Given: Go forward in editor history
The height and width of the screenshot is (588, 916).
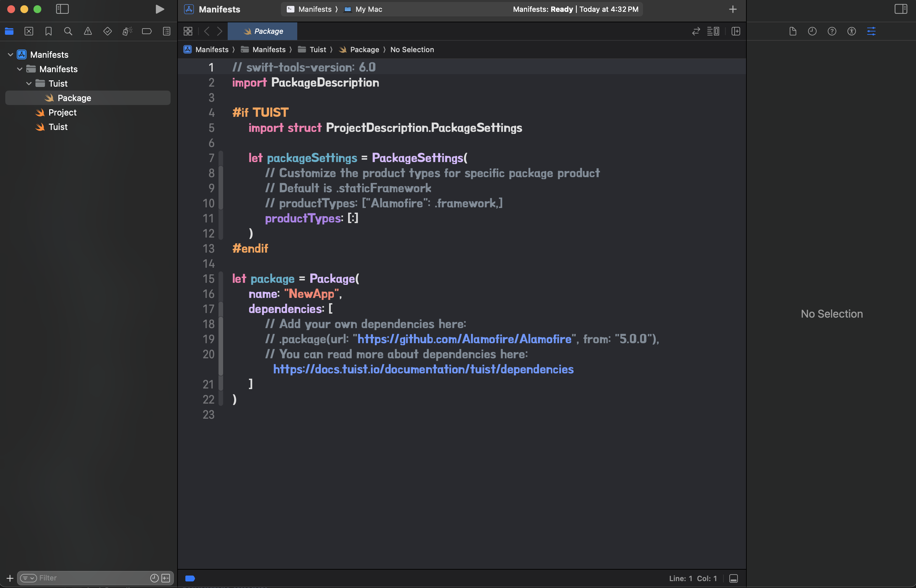Looking at the screenshot, I should (220, 31).
